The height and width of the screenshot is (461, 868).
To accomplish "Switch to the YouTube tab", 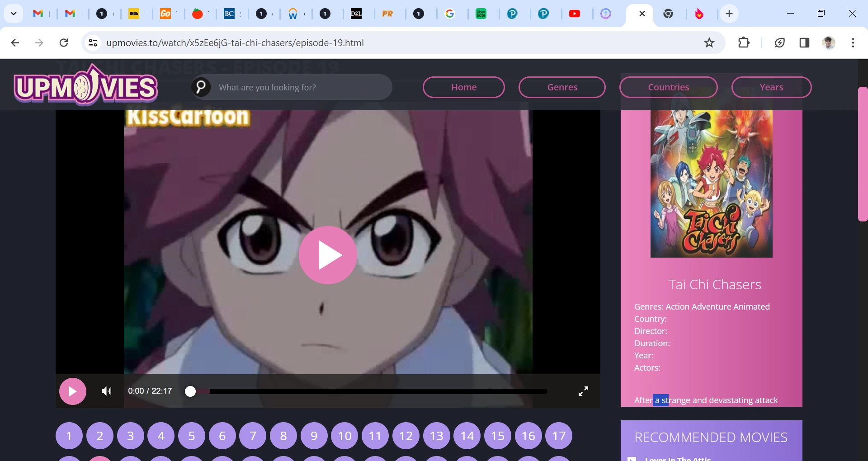I will pos(575,14).
